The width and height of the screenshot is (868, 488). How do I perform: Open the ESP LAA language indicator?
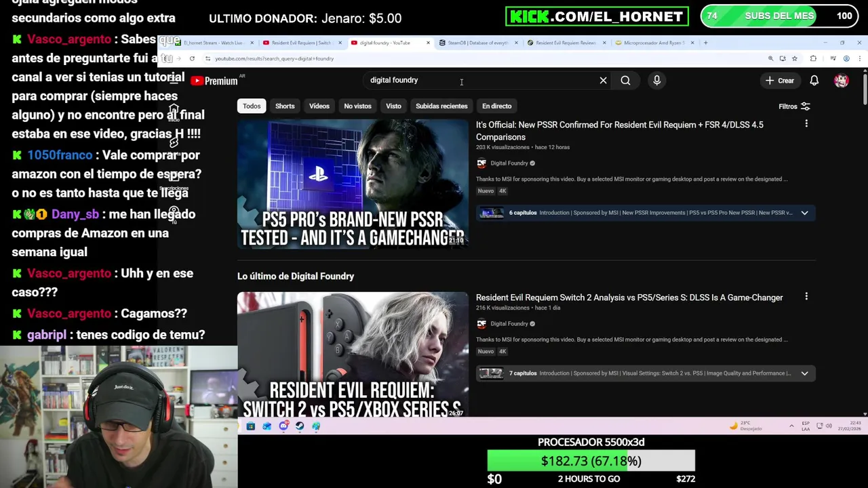(806, 426)
